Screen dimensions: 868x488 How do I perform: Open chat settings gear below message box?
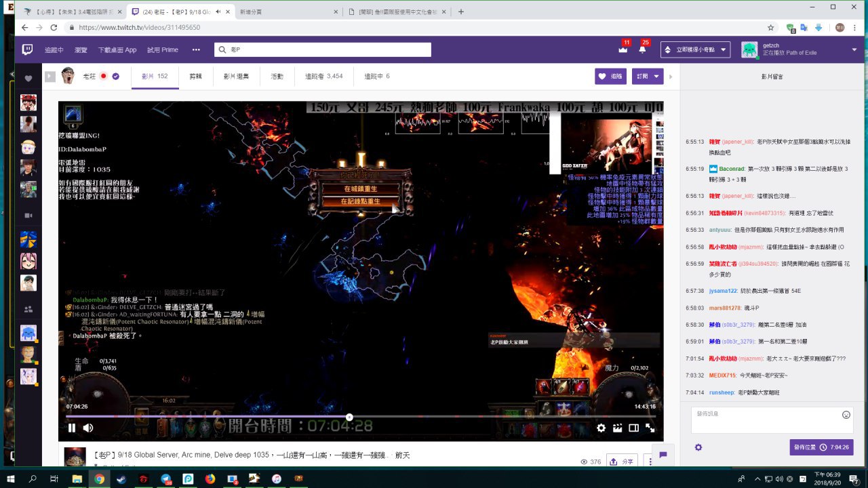(x=698, y=447)
